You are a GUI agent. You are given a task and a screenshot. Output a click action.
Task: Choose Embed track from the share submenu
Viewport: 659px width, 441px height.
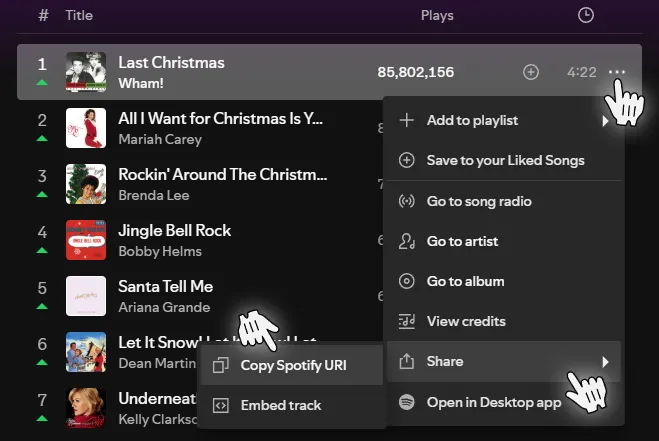click(281, 405)
